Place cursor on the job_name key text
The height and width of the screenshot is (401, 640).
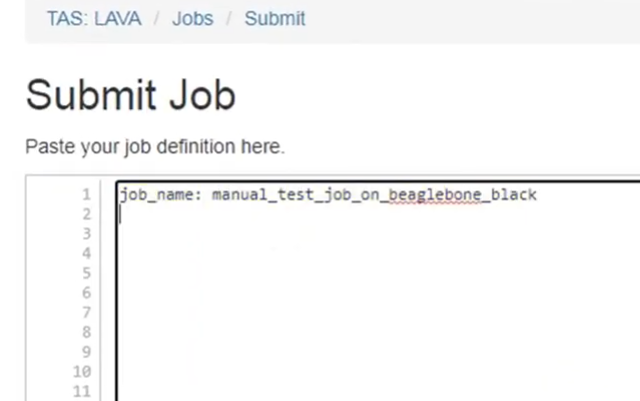coord(157,195)
